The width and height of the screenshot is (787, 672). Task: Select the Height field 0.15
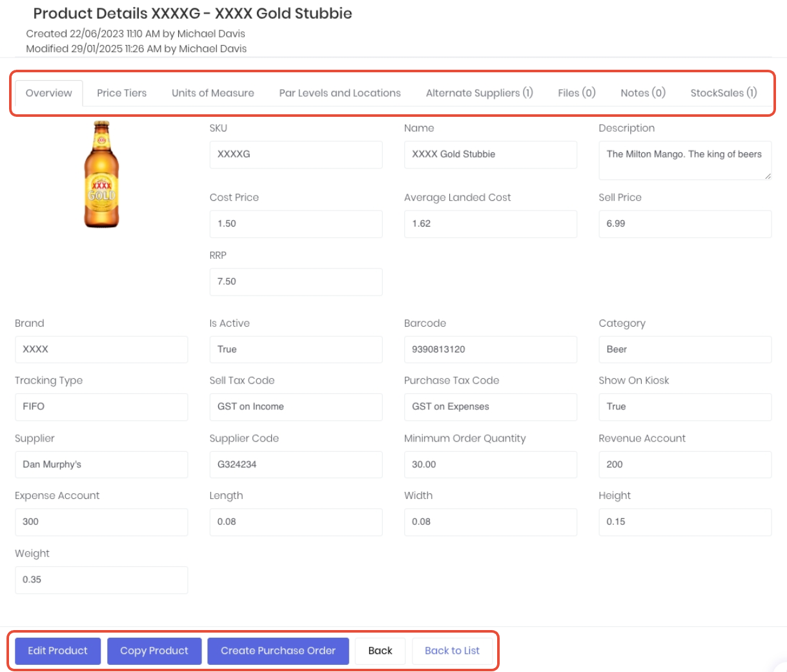[x=685, y=522]
